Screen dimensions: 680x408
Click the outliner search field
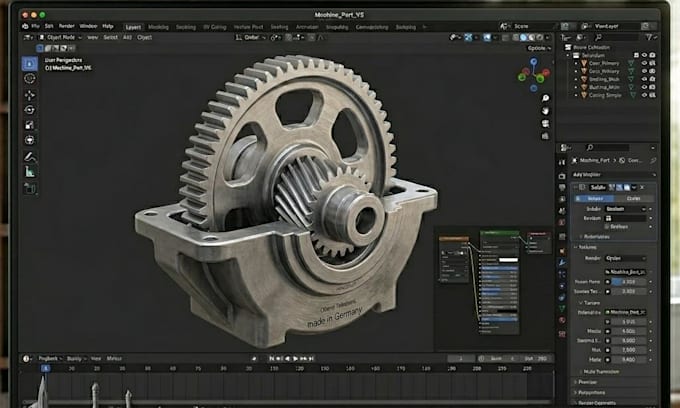[x=616, y=38]
